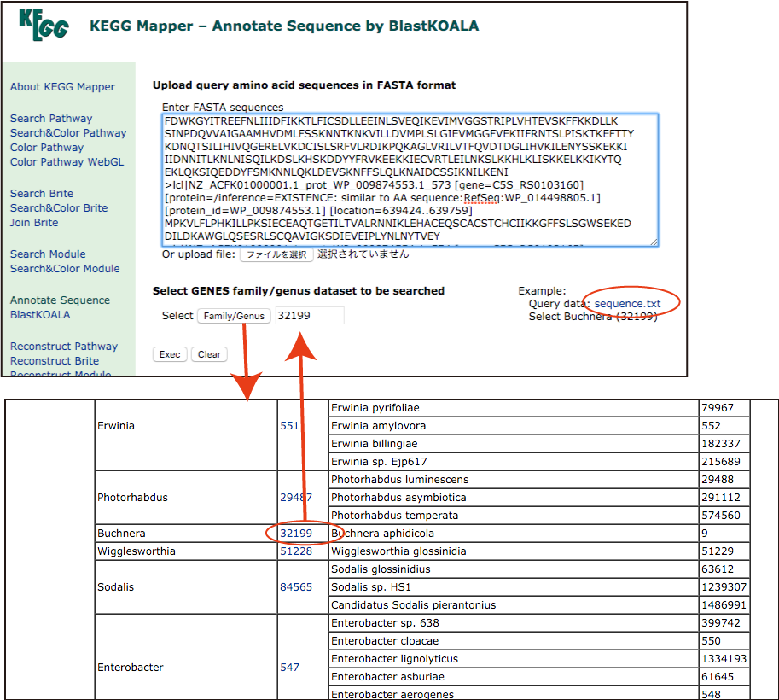Open Color Pathway WebGL link
The image size is (779, 700).
coord(67,161)
